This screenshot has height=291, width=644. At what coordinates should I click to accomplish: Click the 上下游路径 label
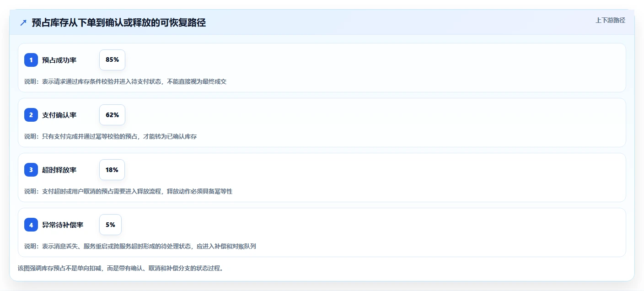(610, 20)
